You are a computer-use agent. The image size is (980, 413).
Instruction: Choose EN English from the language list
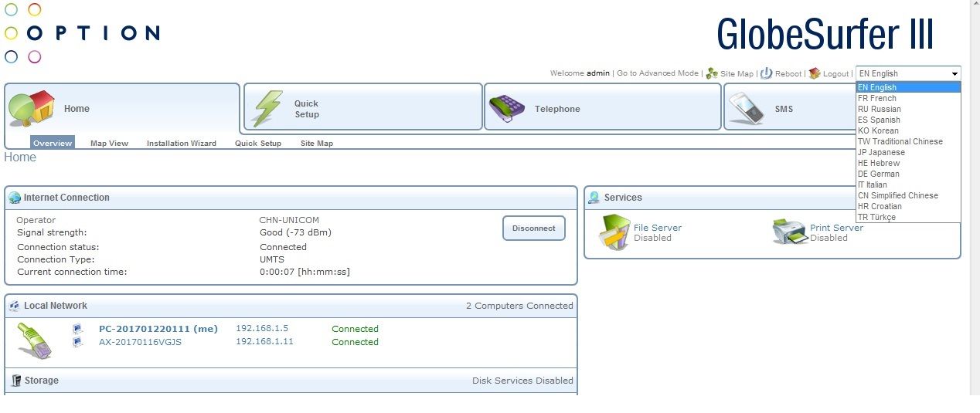coord(908,87)
